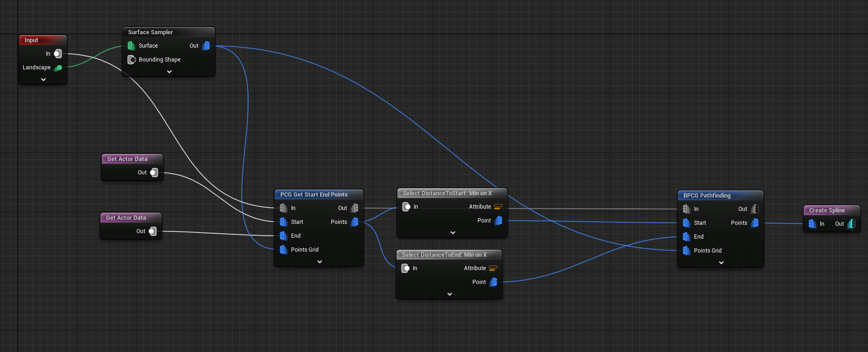Expand the Surface Sampler node chevron
The image size is (868, 352).
(169, 72)
